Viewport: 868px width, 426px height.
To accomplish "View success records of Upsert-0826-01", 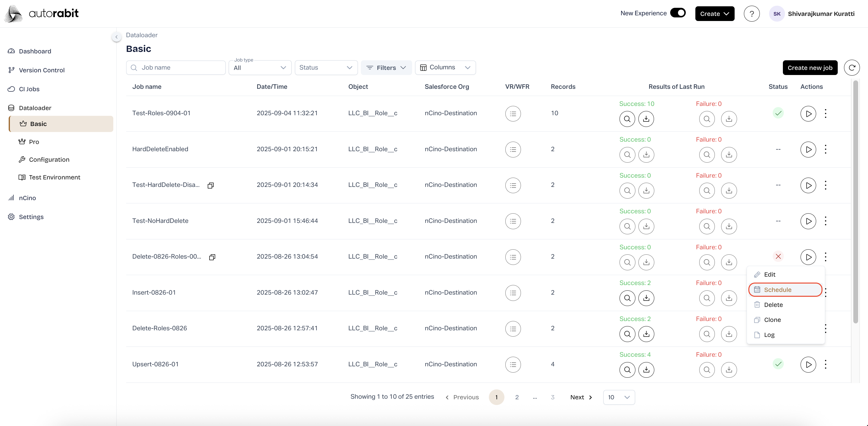I will click(627, 370).
